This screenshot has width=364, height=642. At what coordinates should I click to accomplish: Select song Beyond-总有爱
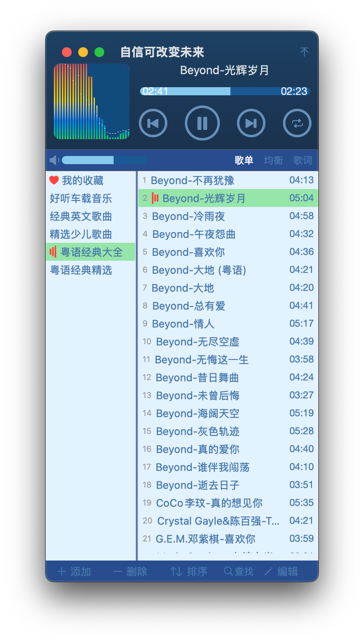pos(228,306)
